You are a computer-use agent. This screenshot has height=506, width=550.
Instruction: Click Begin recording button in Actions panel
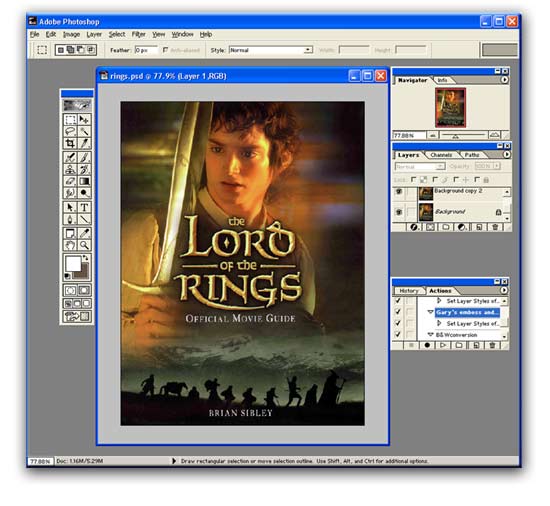coord(427,345)
